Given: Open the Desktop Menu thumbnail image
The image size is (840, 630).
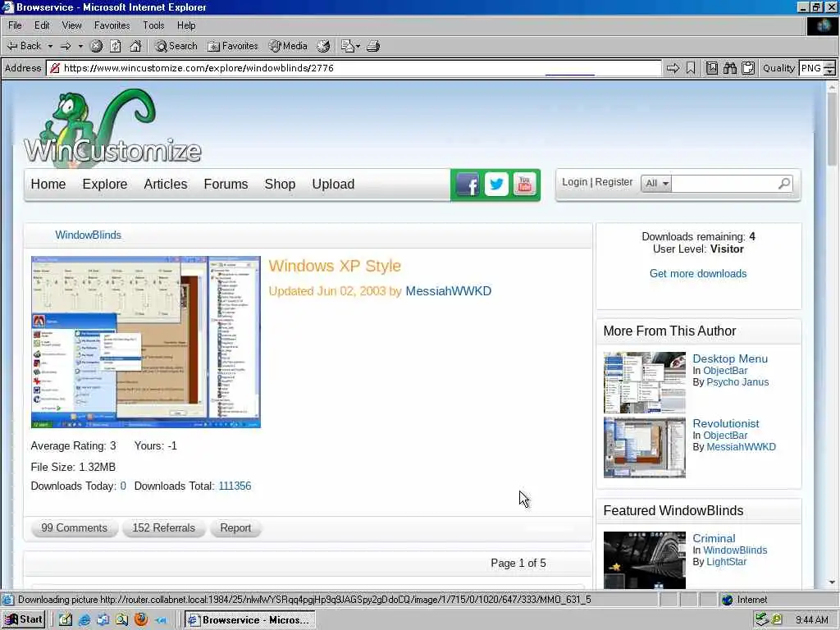Looking at the screenshot, I should 645,382.
